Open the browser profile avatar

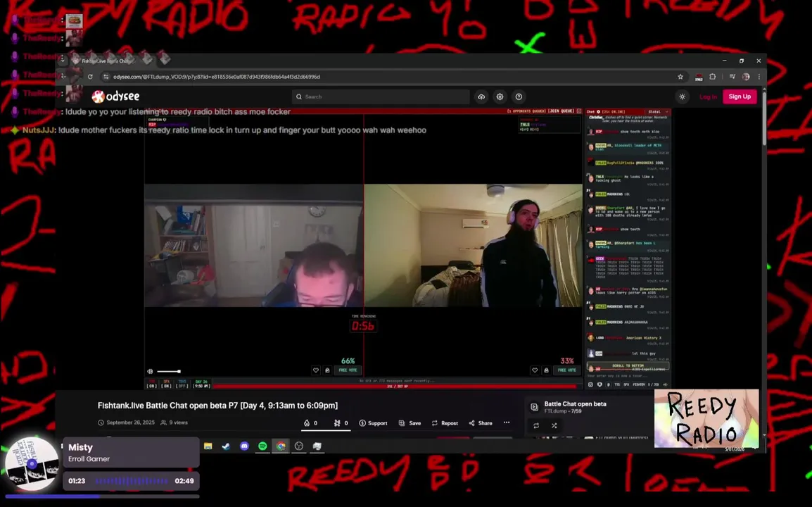(746, 77)
